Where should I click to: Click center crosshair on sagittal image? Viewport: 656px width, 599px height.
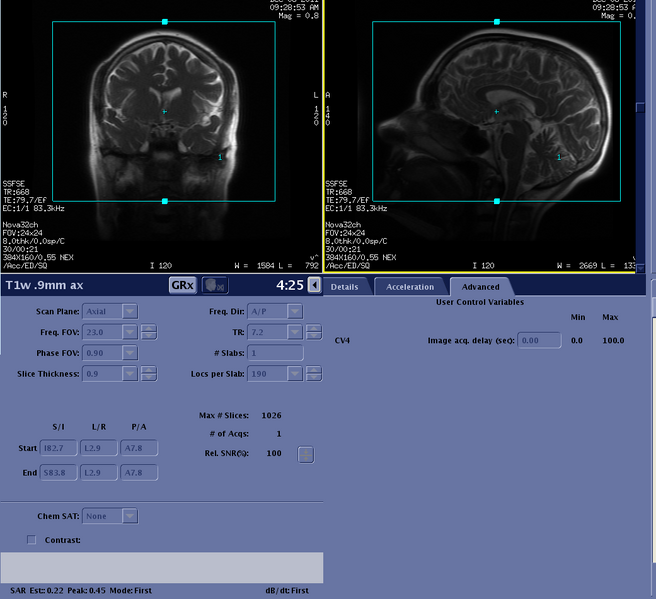coord(497,112)
